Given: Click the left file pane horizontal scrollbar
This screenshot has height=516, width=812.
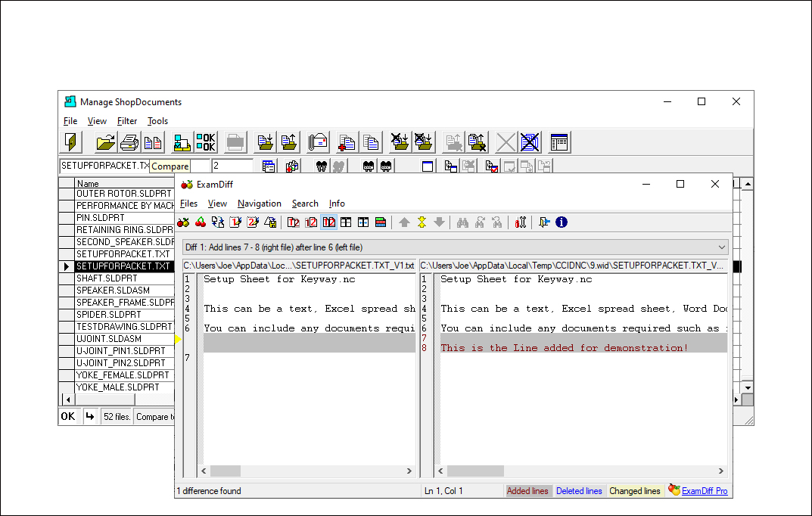Looking at the screenshot, I should (306, 471).
